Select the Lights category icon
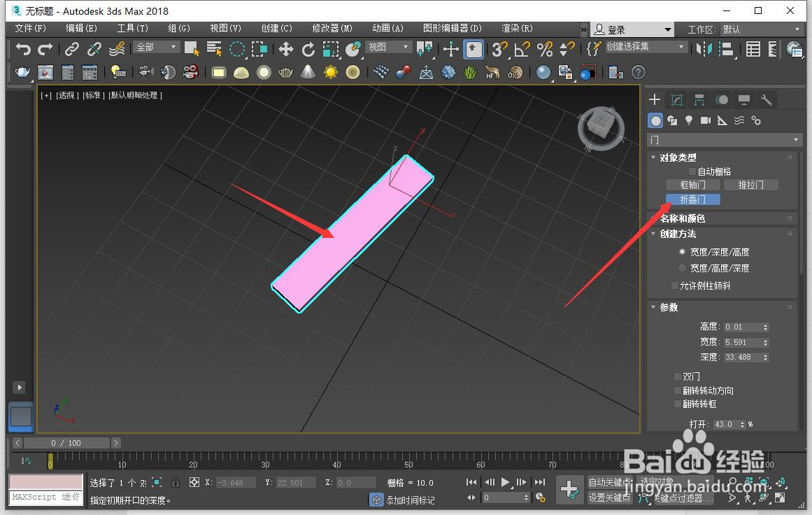This screenshot has width=812, height=515. (x=689, y=121)
